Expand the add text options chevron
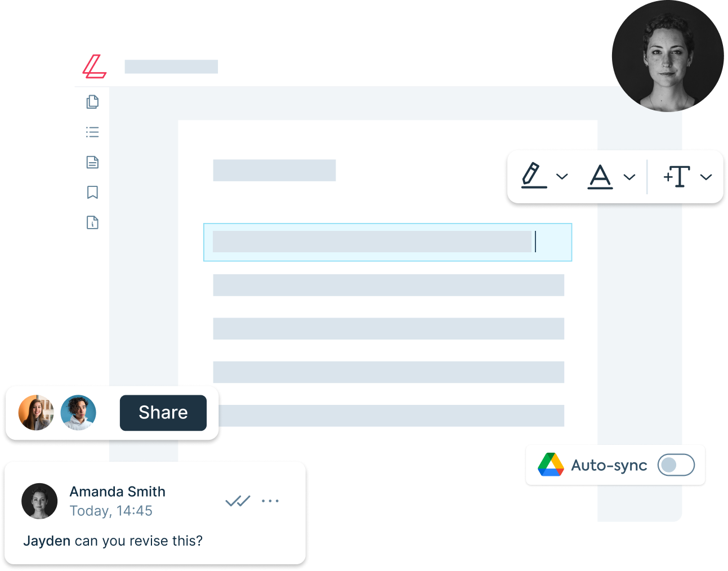This screenshot has width=728, height=571. (706, 177)
